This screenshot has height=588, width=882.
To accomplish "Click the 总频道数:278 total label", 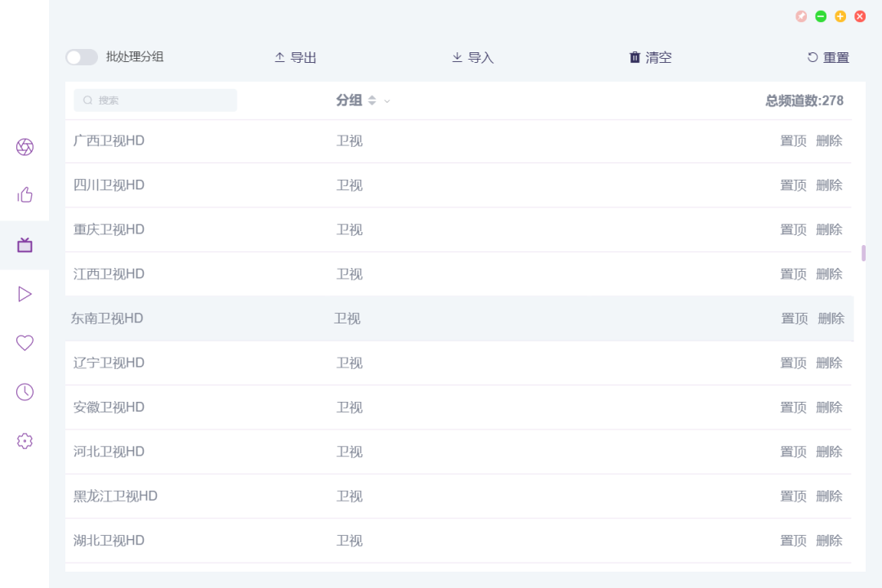I will [x=804, y=100].
